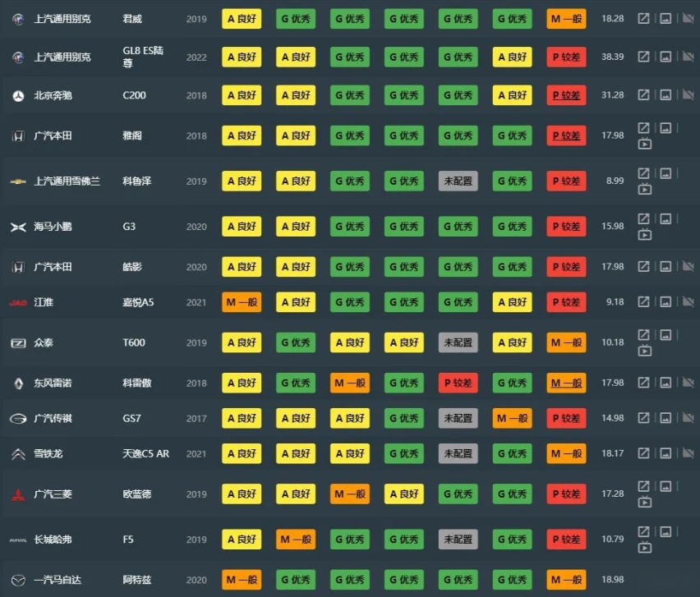
Task: View images for 天逸C5 AR row
Action: point(665,452)
